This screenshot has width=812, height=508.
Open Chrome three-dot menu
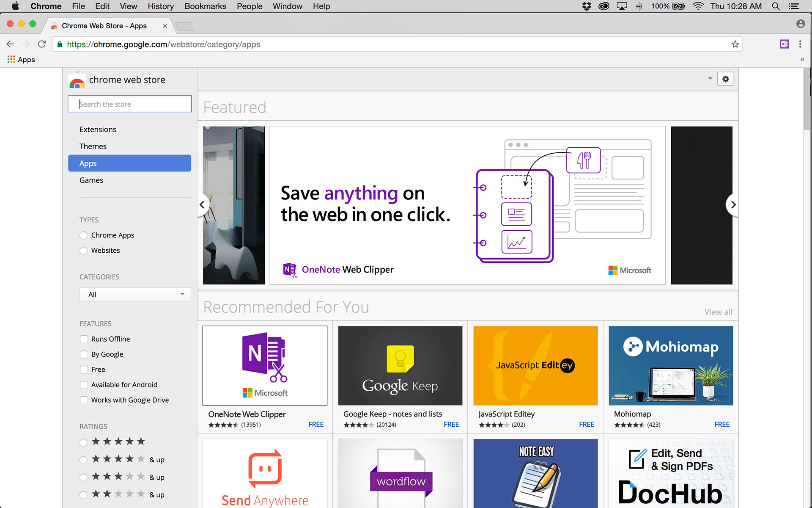800,44
